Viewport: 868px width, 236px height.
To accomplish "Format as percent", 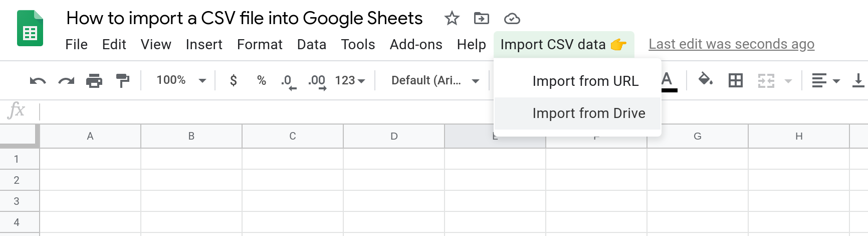I will point(261,80).
